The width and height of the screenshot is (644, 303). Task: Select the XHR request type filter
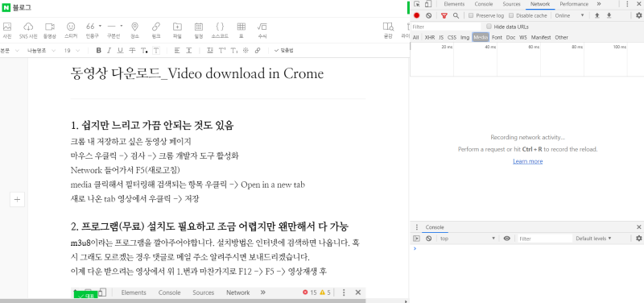pos(430,37)
